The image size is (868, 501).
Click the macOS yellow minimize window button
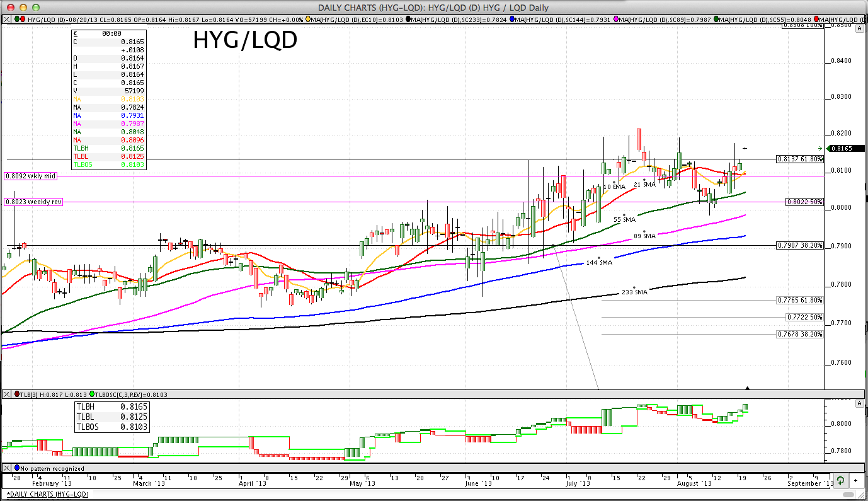click(x=22, y=8)
